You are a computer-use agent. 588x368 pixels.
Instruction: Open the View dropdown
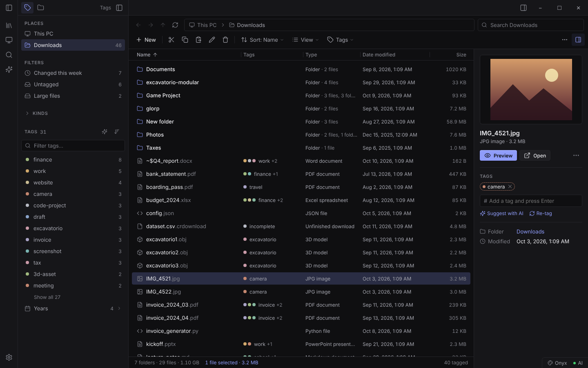(x=305, y=40)
